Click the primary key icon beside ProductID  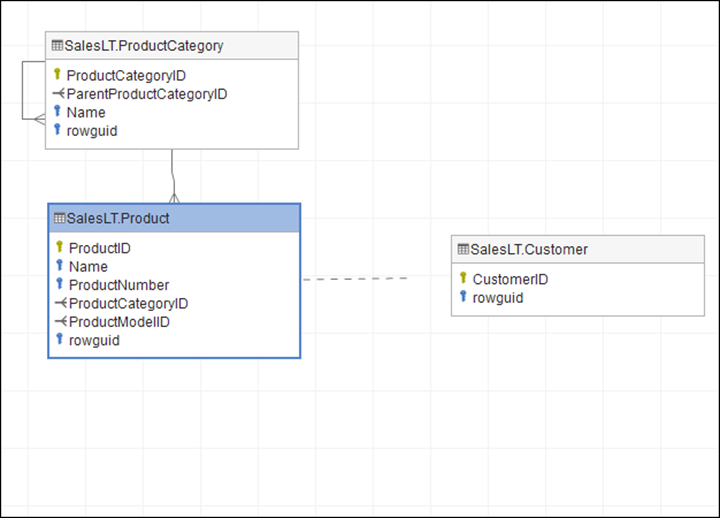[59, 248]
